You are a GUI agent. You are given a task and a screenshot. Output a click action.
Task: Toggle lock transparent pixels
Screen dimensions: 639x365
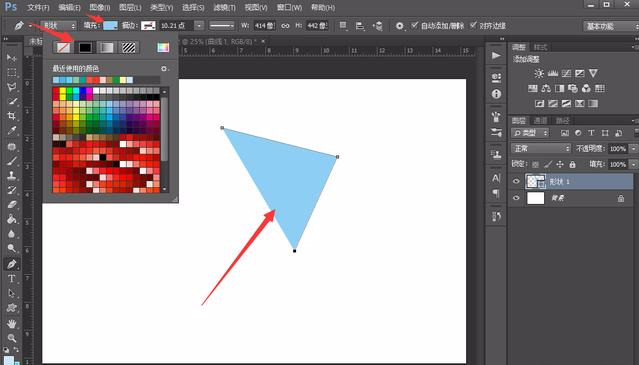(535, 164)
